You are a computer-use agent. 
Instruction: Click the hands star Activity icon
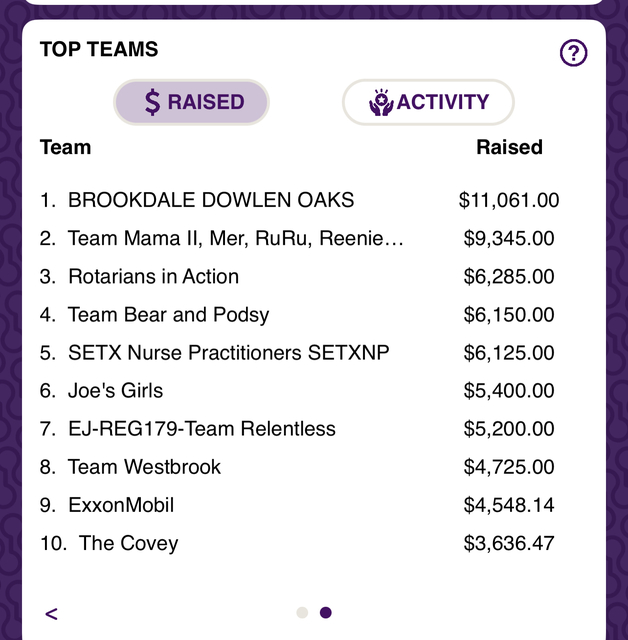pos(381,102)
